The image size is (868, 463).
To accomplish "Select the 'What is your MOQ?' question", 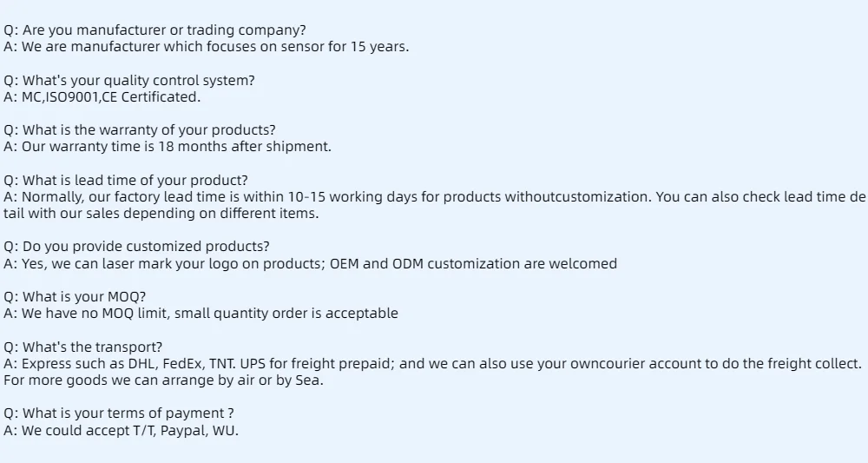I will (x=75, y=297).
